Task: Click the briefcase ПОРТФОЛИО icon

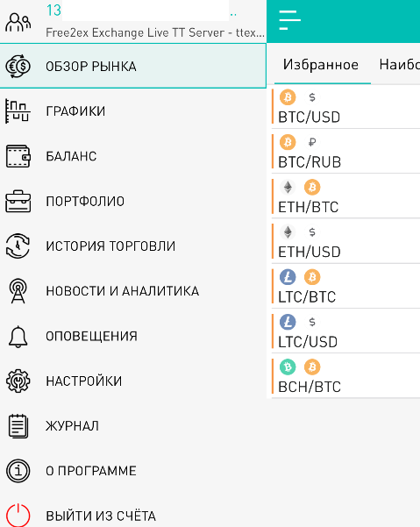Action: click(x=18, y=202)
